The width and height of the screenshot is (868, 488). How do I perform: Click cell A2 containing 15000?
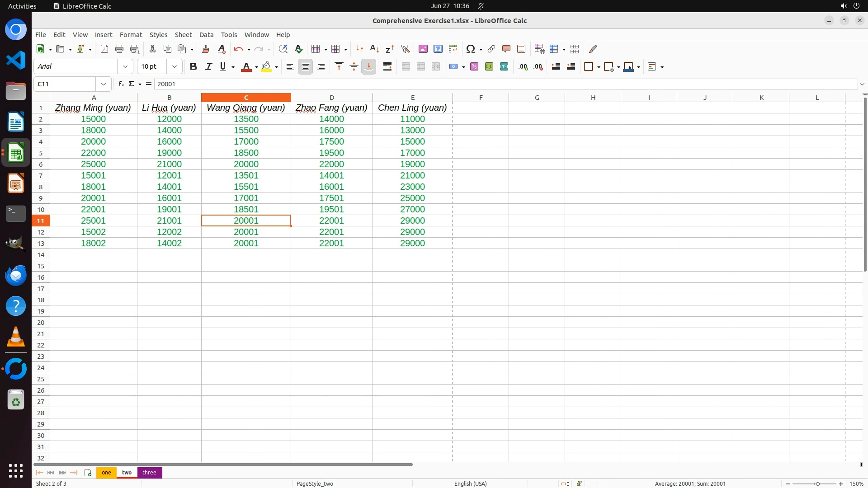[94, 119]
